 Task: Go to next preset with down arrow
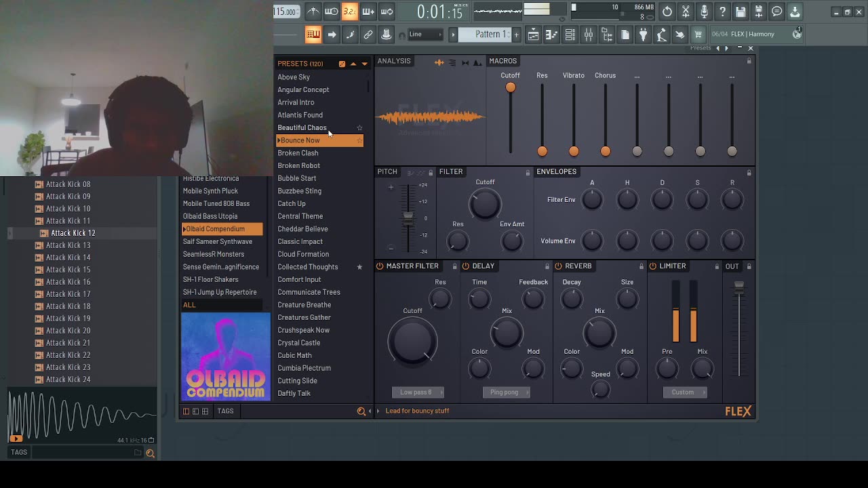pos(364,64)
